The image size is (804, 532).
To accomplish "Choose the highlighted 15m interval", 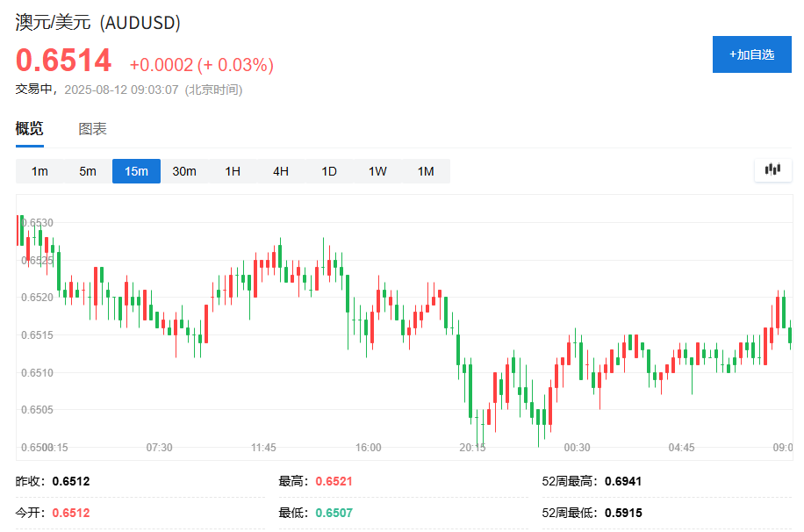I will (136, 171).
